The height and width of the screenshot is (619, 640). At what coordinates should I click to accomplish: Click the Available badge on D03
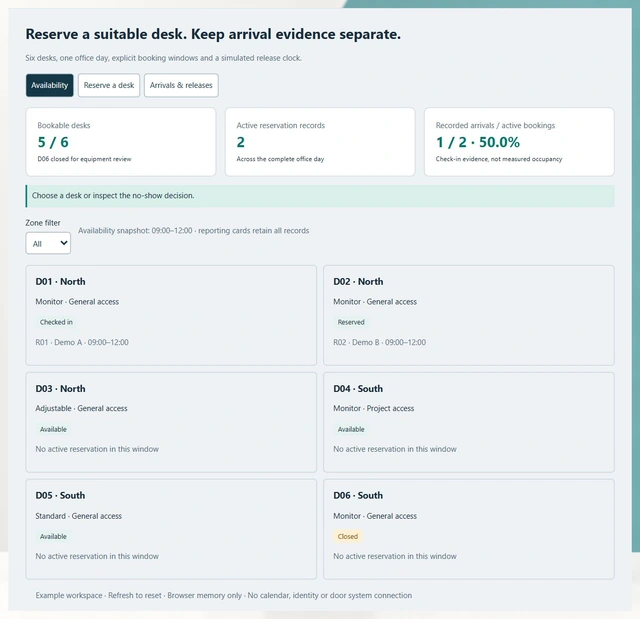(x=53, y=429)
